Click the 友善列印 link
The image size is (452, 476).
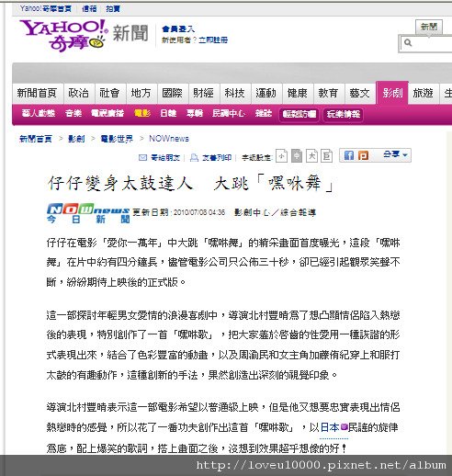217,157
